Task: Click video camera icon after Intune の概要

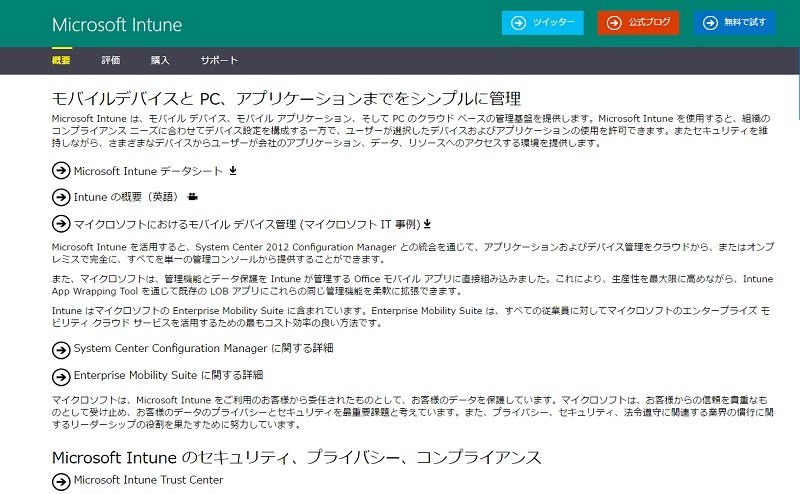Action: click(192, 196)
